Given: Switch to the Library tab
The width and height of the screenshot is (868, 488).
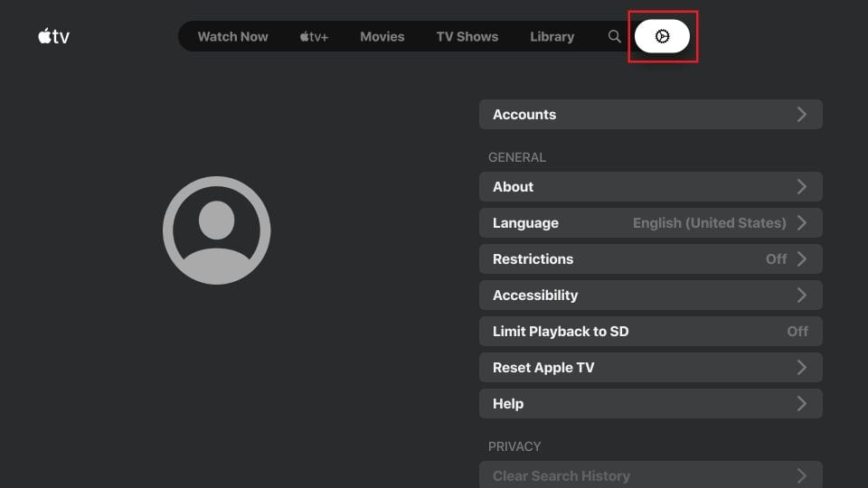Looking at the screenshot, I should (552, 36).
